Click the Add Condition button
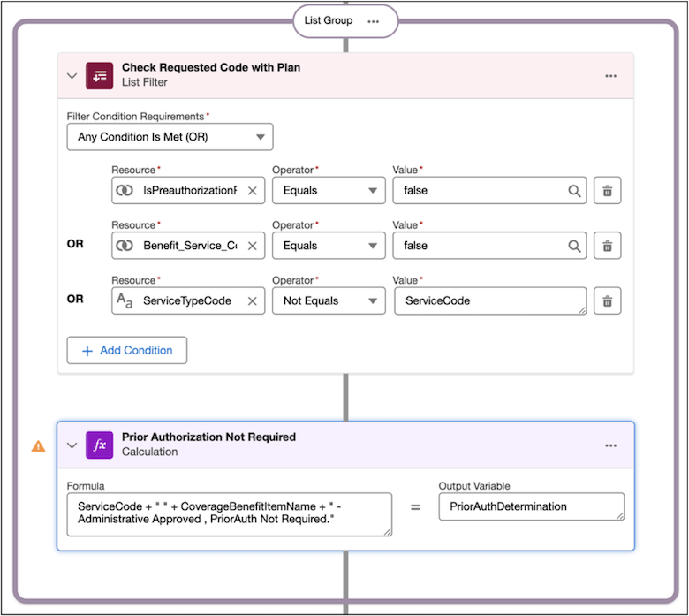Image resolution: width=689 pixels, height=616 pixels. tap(127, 351)
